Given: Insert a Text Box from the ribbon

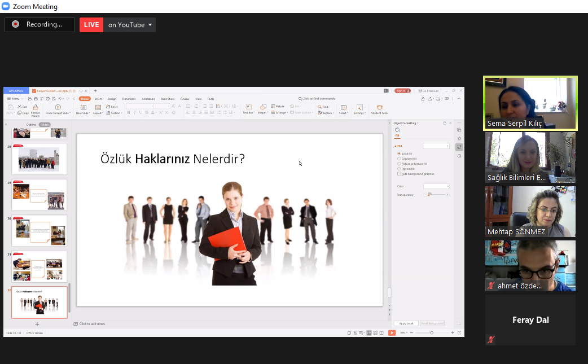Looking at the screenshot, I should (x=248, y=108).
